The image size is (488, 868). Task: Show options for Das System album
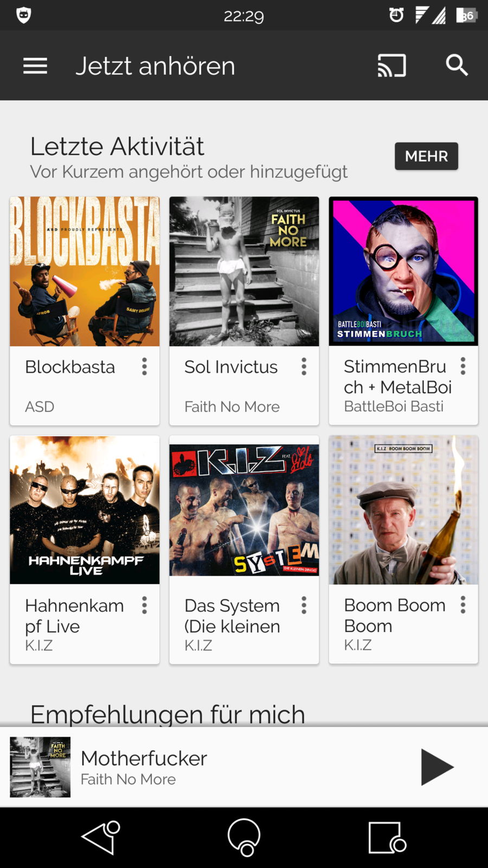304,605
